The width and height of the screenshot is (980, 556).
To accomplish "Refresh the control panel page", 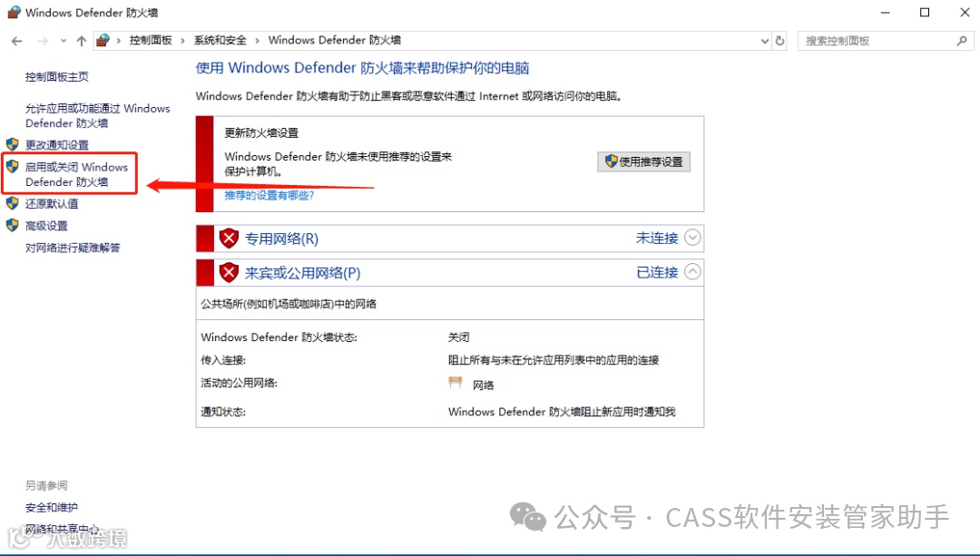I will 779,41.
